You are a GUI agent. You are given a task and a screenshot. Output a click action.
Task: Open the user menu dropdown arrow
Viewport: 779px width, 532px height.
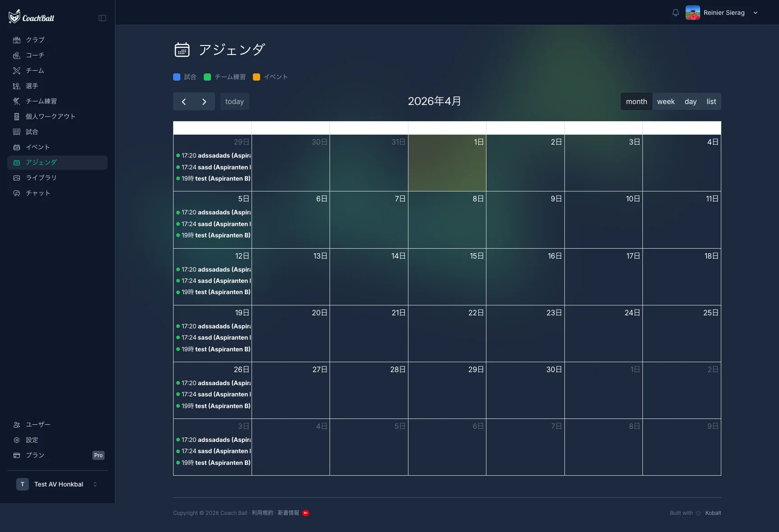pos(756,13)
